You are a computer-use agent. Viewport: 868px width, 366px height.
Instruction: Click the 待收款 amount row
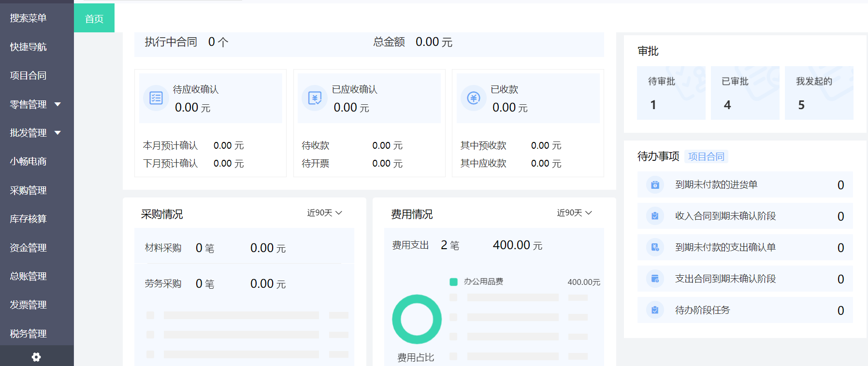pyautogui.click(x=352, y=145)
